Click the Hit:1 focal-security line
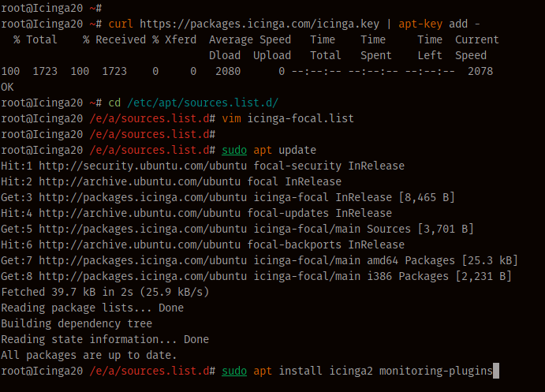 tap(203, 166)
